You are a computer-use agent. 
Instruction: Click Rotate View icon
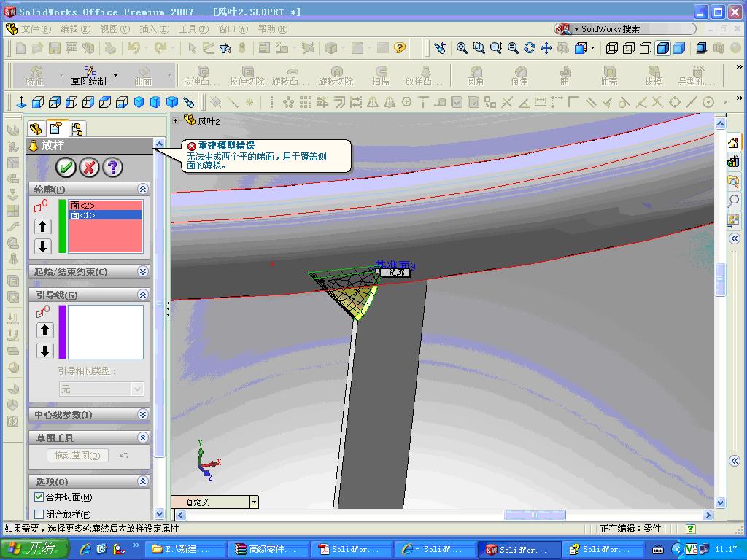530,48
